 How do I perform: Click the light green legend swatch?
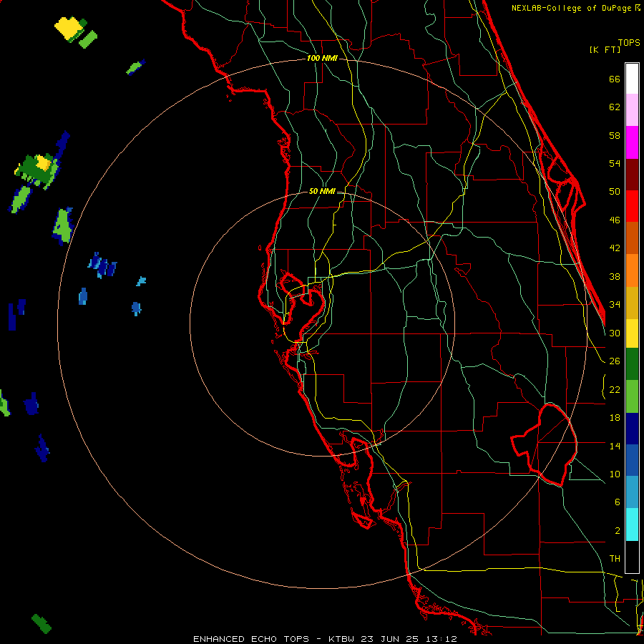coord(632,396)
